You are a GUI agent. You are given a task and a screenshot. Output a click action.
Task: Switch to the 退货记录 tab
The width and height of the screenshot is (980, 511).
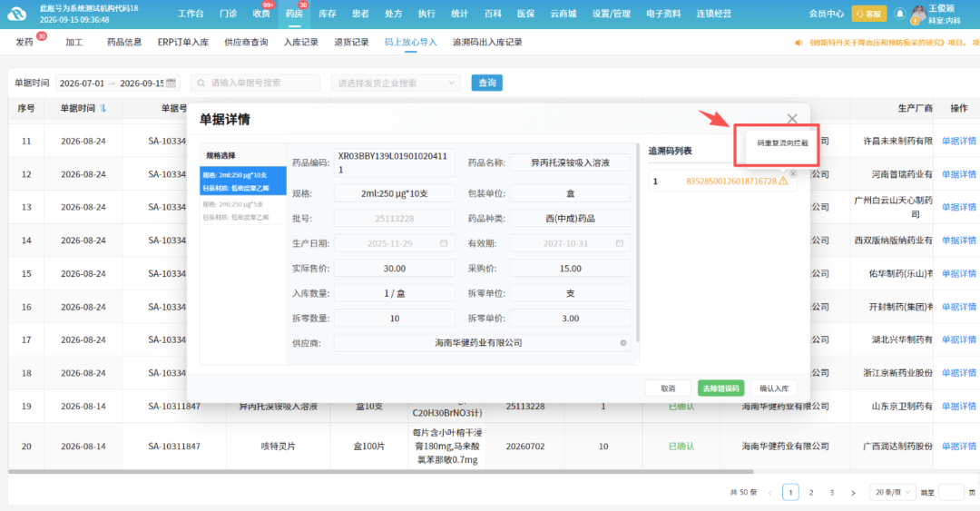tap(351, 42)
